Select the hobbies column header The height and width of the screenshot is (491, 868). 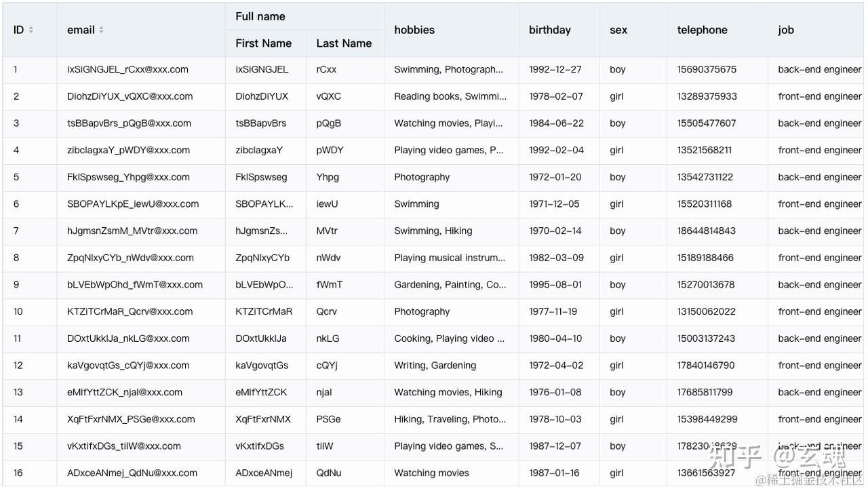tap(414, 30)
